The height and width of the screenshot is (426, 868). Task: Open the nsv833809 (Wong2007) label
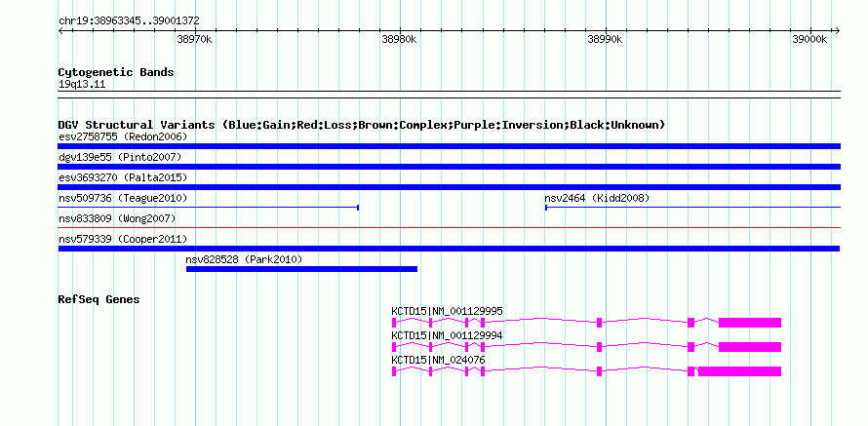pos(117,218)
